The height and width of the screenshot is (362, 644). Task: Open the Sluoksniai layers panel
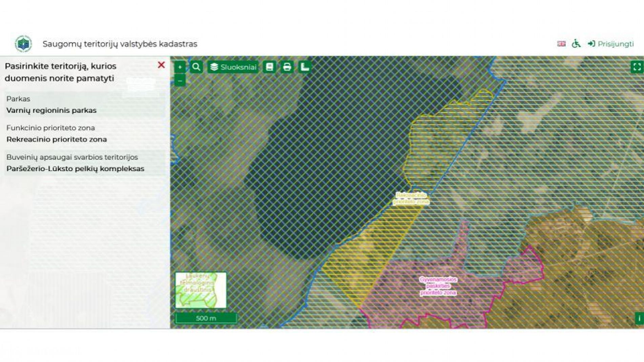pos(233,67)
